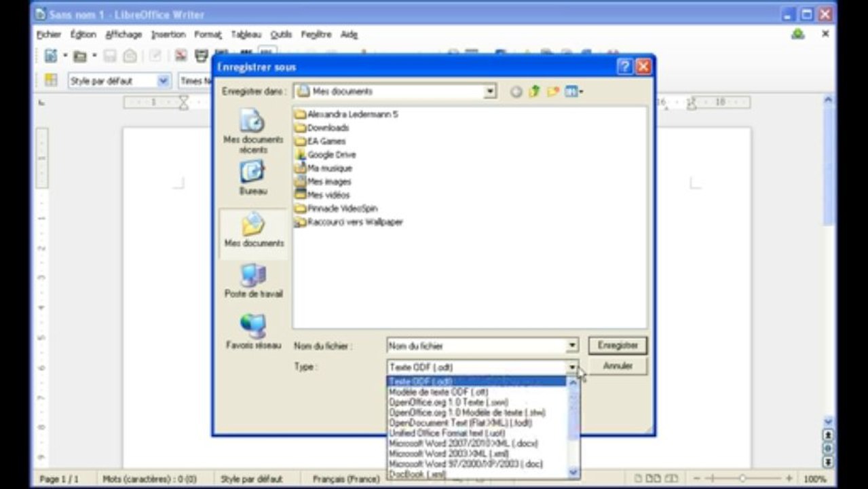Click in the Nom du fichier text field

pos(476,346)
